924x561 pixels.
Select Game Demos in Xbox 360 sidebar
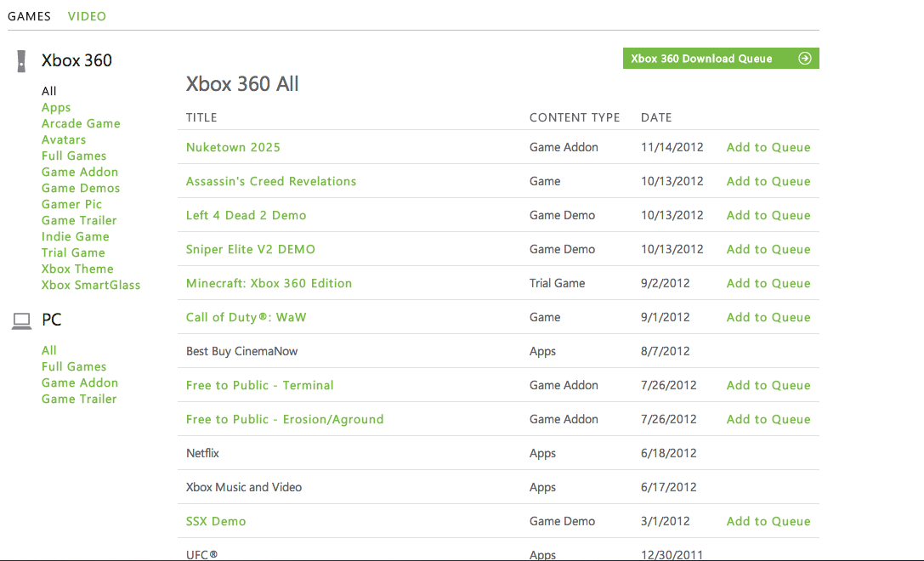81,189
